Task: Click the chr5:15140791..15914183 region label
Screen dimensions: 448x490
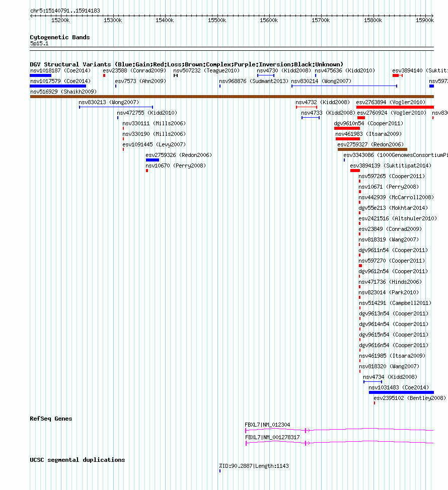Action: (65, 11)
